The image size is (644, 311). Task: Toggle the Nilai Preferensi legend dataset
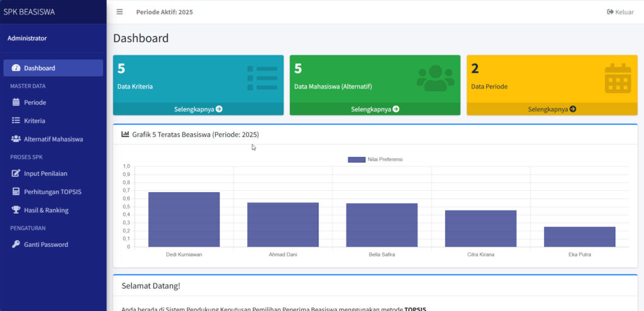tap(375, 160)
